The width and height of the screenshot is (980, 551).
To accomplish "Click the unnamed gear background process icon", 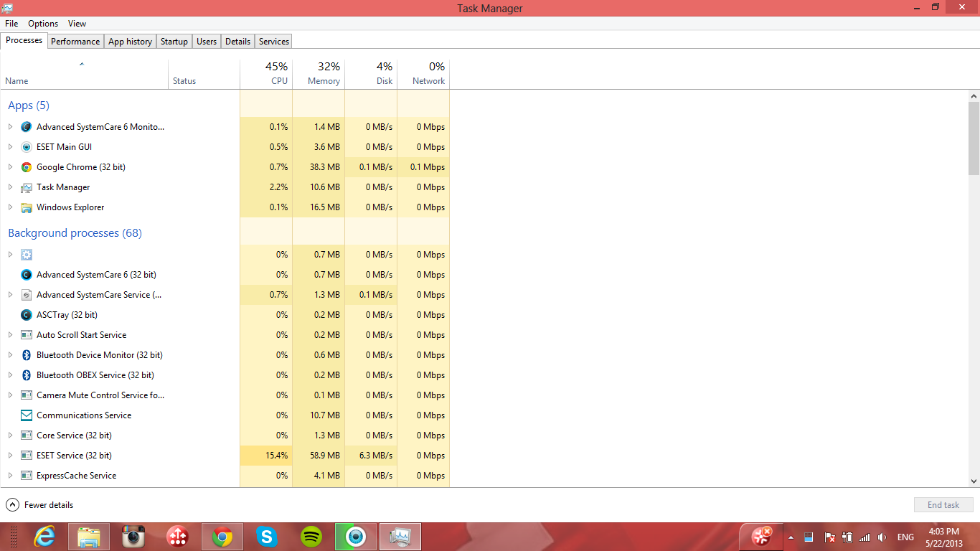I will tap(27, 255).
